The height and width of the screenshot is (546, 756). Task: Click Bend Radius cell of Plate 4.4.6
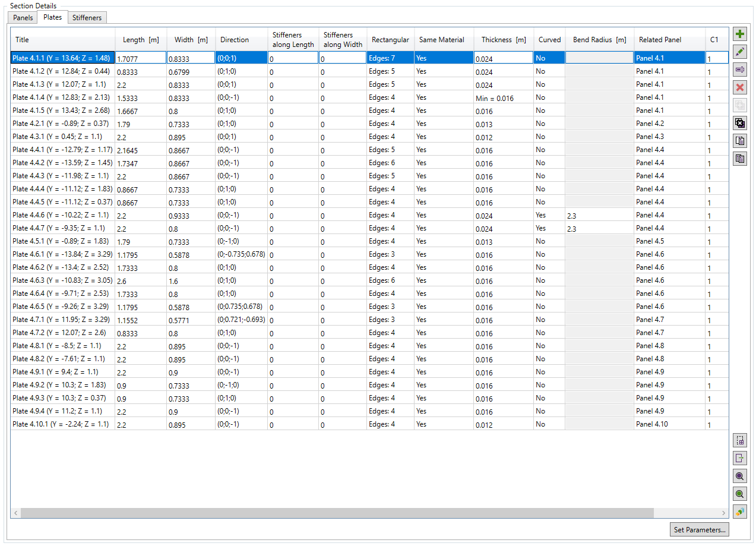(x=599, y=215)
